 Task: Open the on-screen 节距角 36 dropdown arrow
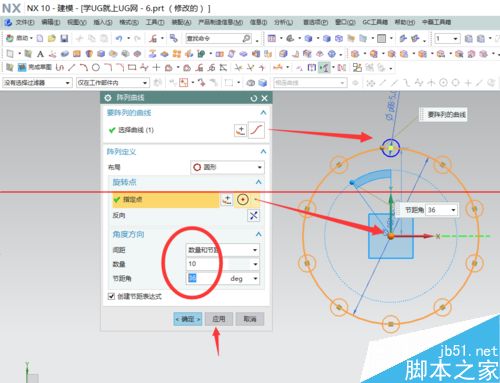click(x=453, y=210)
